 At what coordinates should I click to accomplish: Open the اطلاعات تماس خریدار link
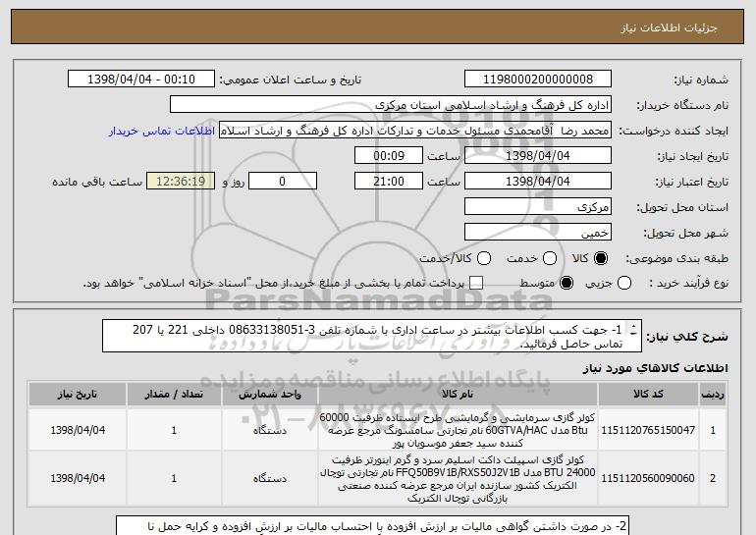point(162,131)
